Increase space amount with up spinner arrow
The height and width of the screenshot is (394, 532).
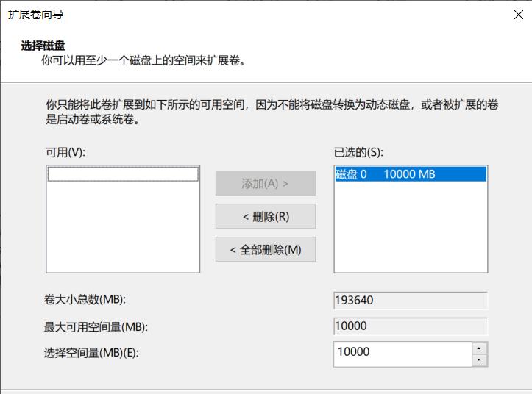click(480, 348)
